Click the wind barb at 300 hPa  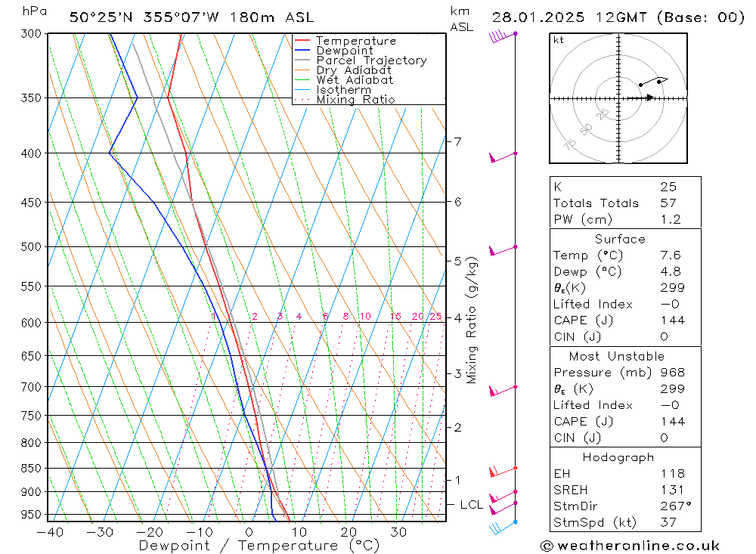[x=503, y=36]
